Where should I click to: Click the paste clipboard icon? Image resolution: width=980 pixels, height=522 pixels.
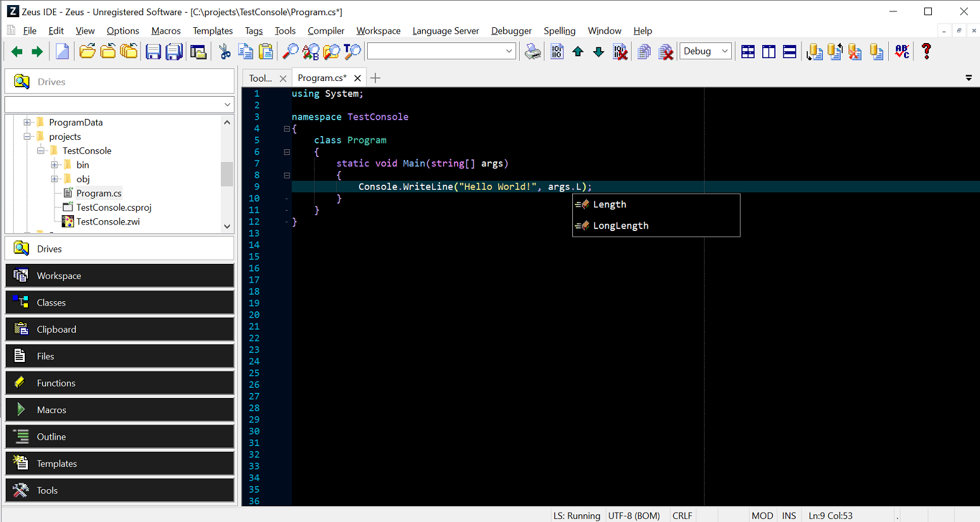pyautogui.click(x=267, y=52)
